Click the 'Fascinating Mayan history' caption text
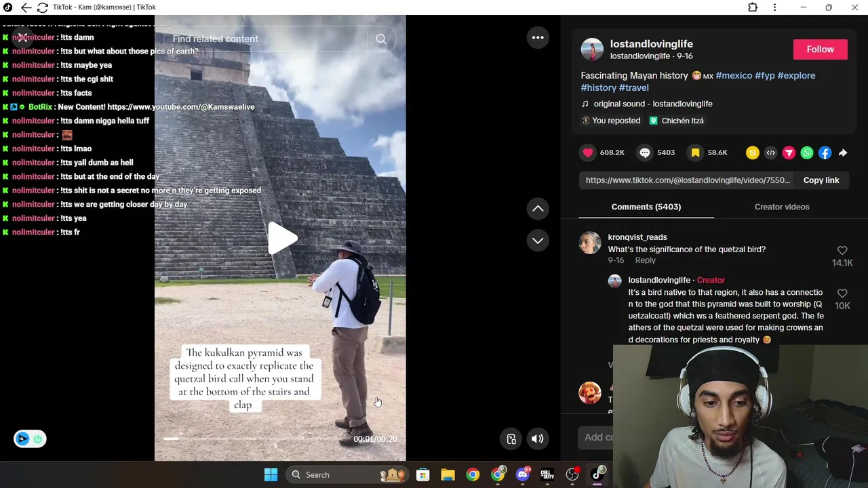This screenshot has width=868, height=488. click(634, 75)
